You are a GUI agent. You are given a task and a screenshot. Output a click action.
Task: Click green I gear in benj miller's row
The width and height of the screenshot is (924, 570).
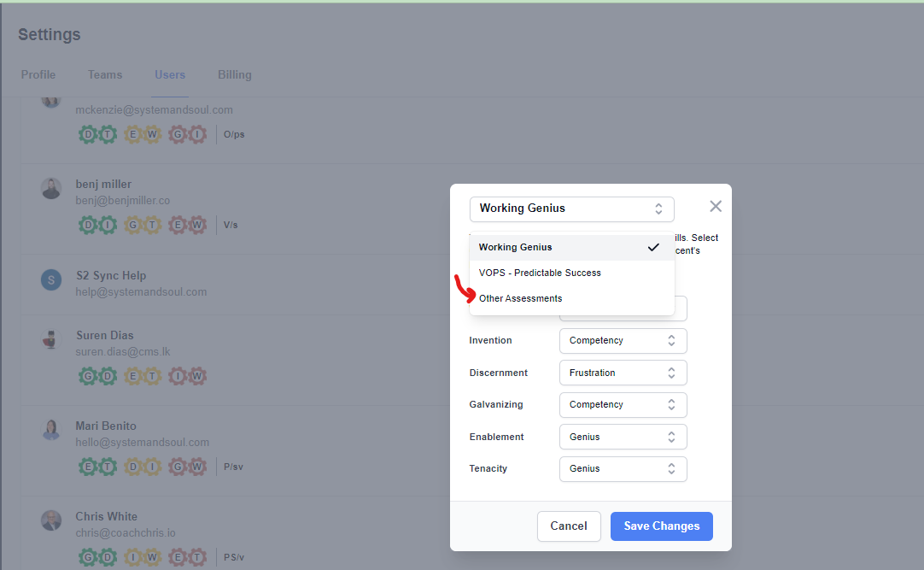tap(108, 225)
